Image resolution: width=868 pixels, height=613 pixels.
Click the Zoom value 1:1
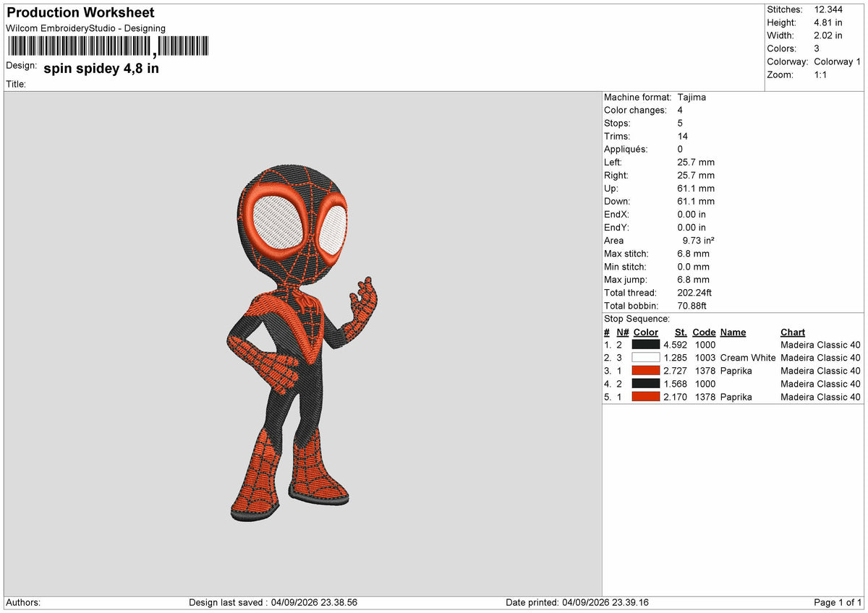pos(820,74)
